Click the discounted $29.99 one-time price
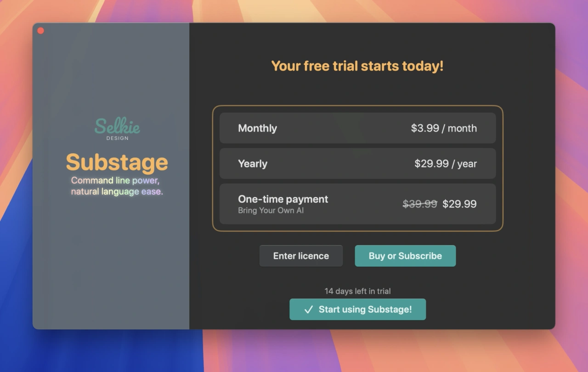The width and height of the screenshot is (588, 372). click(459, 204)
